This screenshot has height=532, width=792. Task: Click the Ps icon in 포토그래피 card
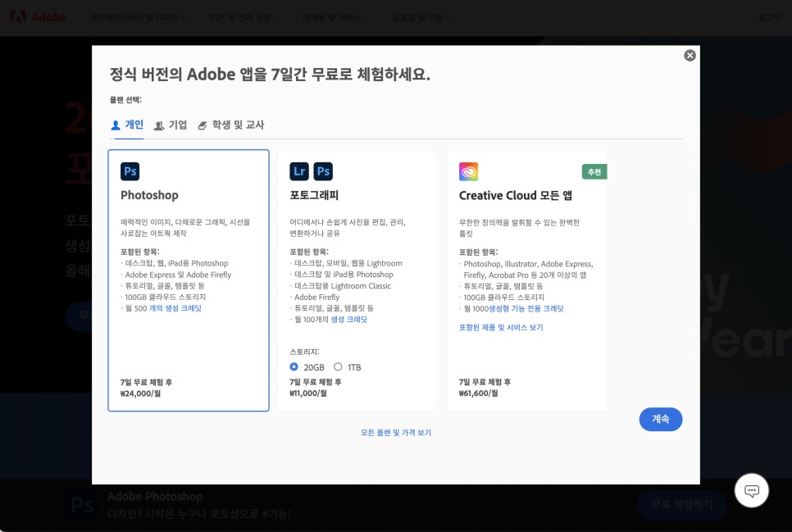[x=323, y=171]
